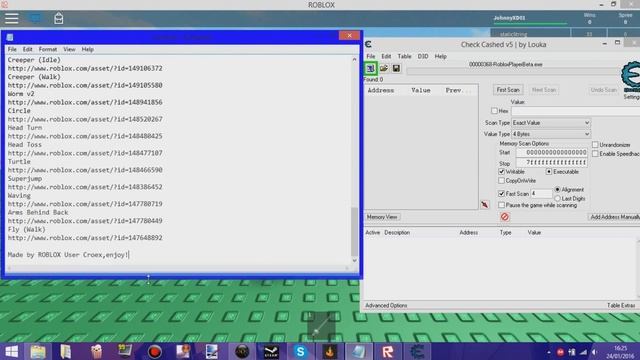The height and width of the screenshot is (360, 640).
Task: Select the Last Digits radio button
Action: (558, 198)
